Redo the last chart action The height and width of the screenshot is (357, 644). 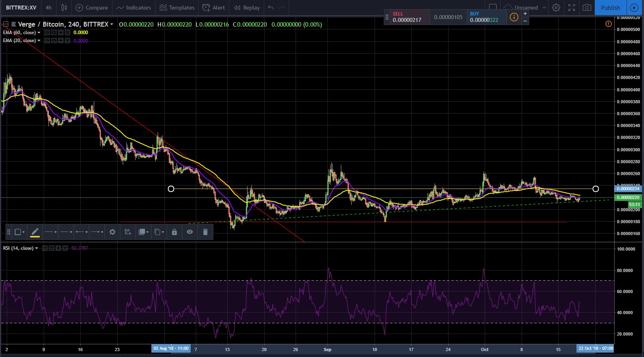(282, 8)
